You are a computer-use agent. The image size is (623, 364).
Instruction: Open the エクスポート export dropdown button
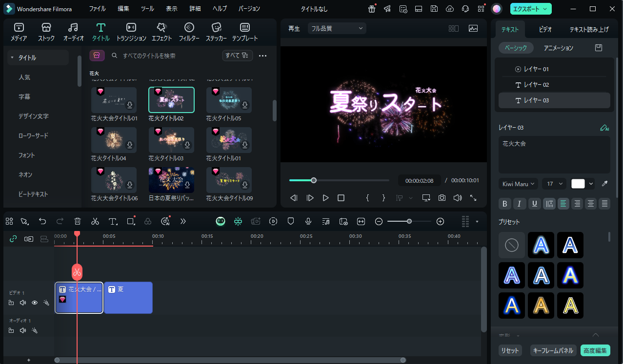[531, 9]
